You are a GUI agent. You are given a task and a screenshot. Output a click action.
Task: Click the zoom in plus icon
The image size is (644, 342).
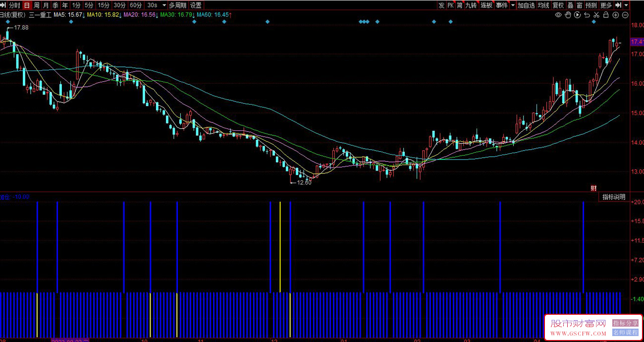coord(616,15)
